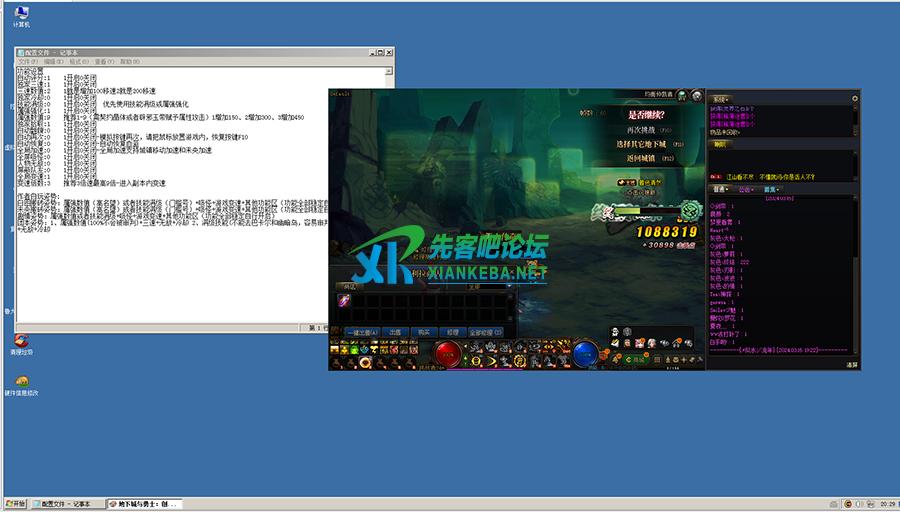Open the 文件 menu in Notepad
The height and width of the screenshot is (512, 900).
pos(27,61)
